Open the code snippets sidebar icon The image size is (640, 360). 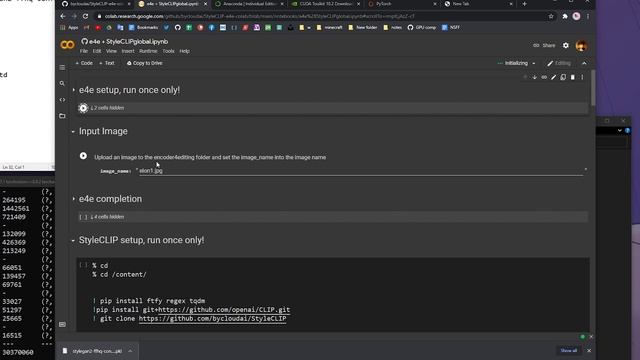tap(62, 100)
